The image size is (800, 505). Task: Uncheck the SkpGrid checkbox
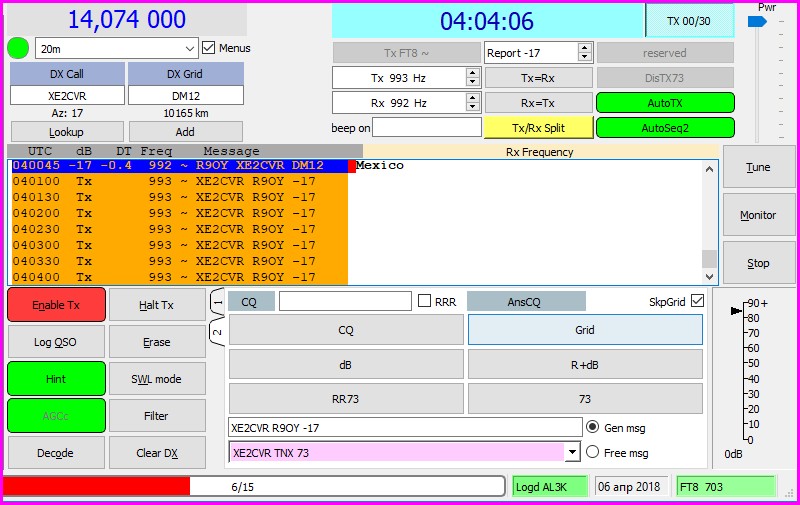click(x=697, y=301)
